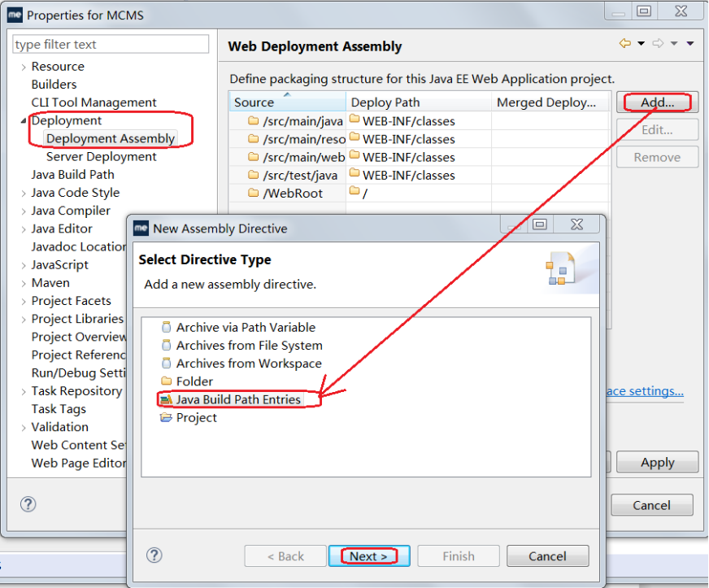Open the view menu dropdown in Properties

690,43
